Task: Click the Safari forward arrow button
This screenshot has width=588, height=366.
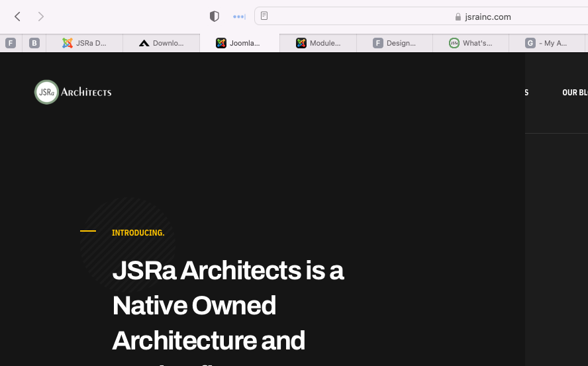Action: pos(41,17)
